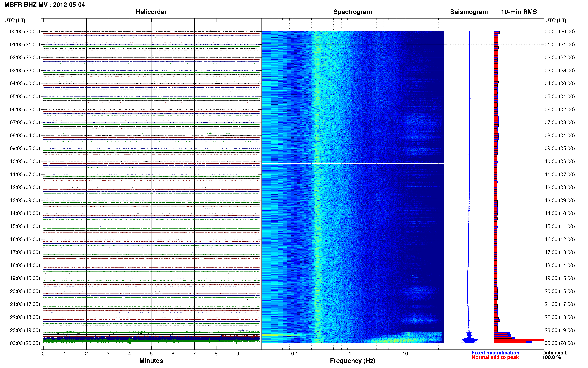This screenshot has width=588, height=368.
Task: Click the left time label '23:00 (19:00)'
Action: [x=25, y=330]
